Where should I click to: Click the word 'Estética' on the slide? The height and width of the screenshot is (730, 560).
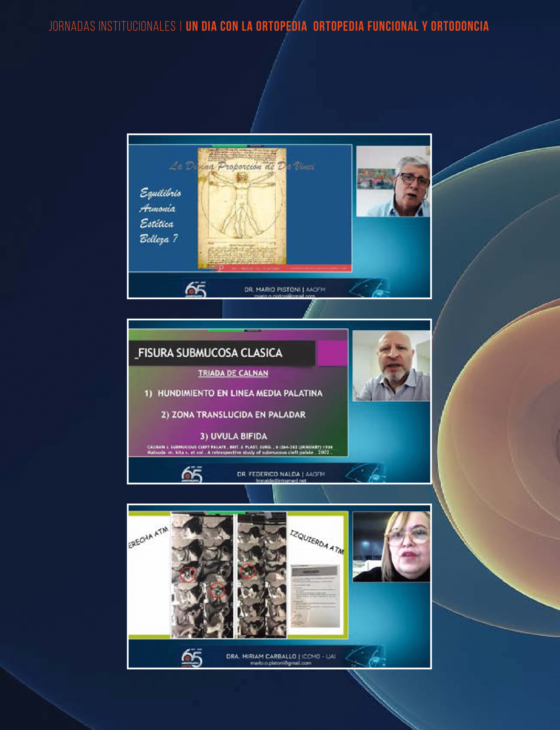coord(157,224)
